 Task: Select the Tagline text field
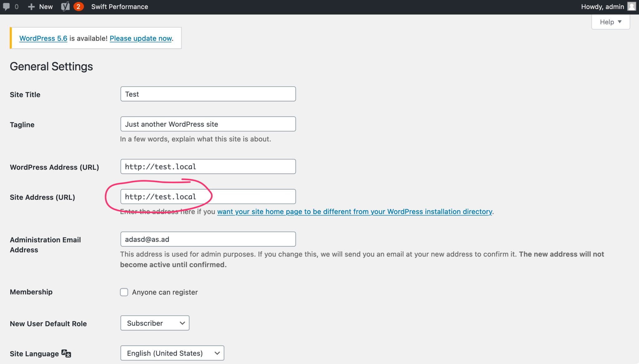coord(207,124)
